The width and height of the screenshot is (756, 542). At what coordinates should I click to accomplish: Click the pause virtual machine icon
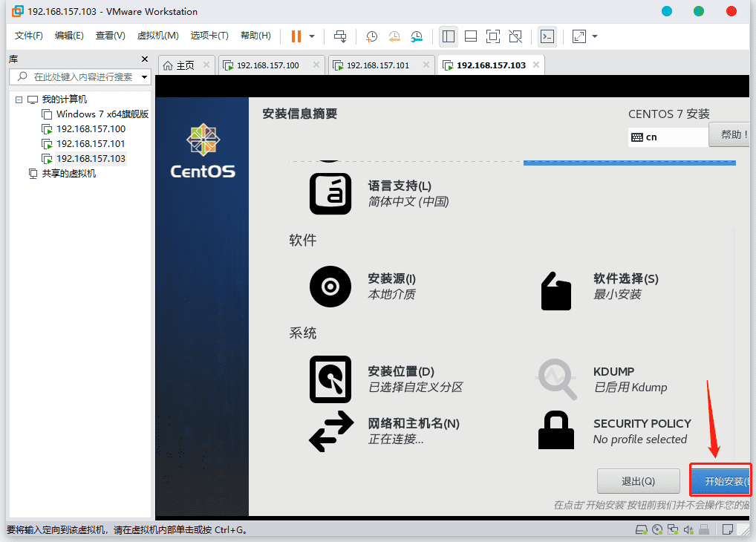pos(296,36)
